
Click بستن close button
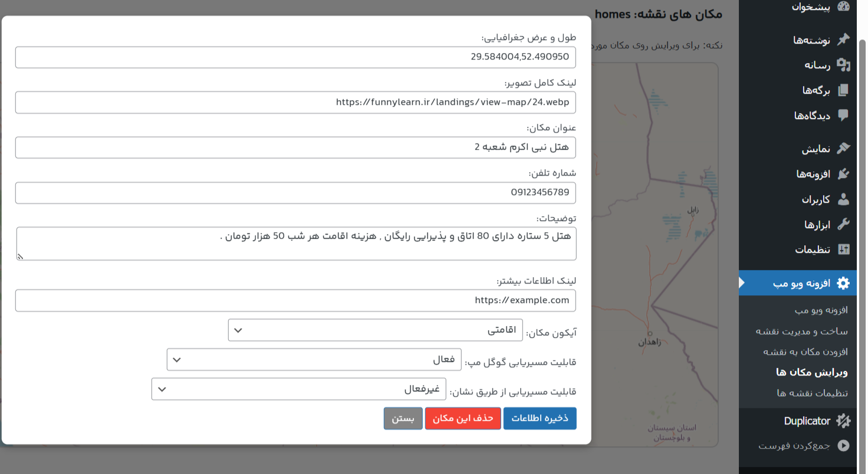[x=403, y=419]
